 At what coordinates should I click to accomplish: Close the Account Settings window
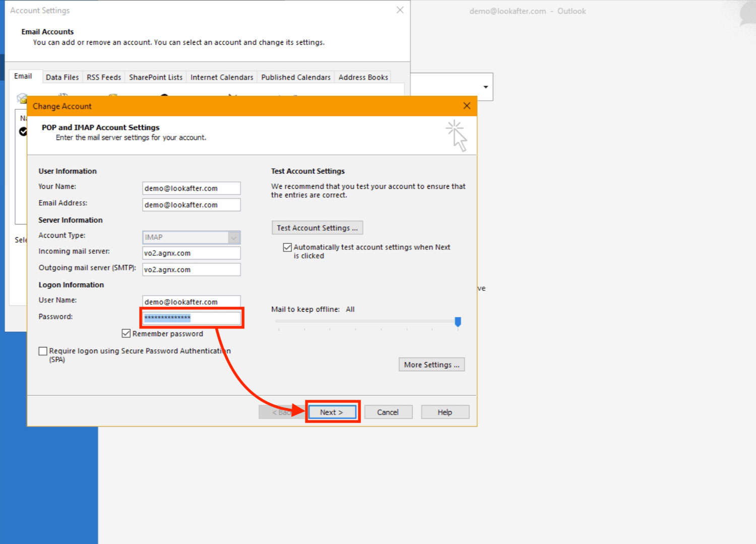400,10
